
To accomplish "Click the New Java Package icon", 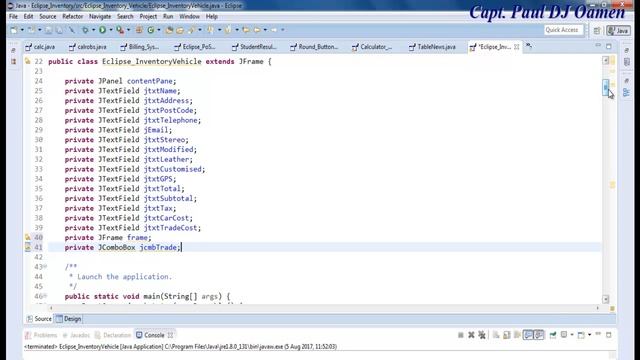I will pyautogui.click(x=139, y=30).
